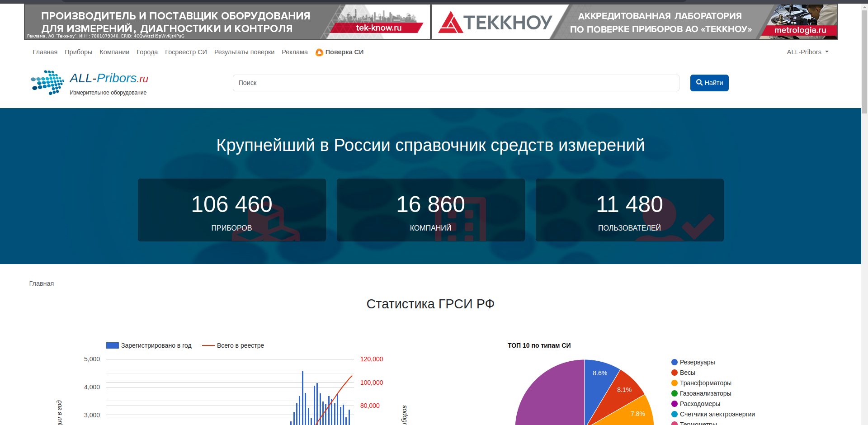
Task: Click the blue Резервуары legend dot
Action: 675,362
